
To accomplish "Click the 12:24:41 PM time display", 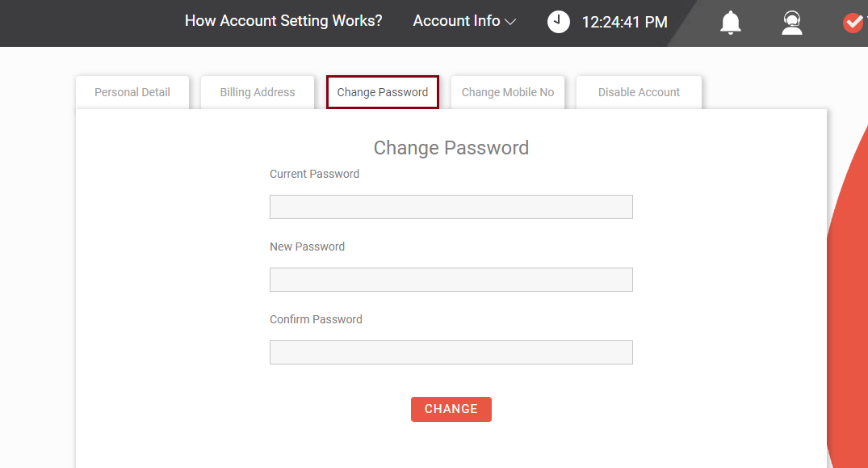I will (x=624, y=22).
